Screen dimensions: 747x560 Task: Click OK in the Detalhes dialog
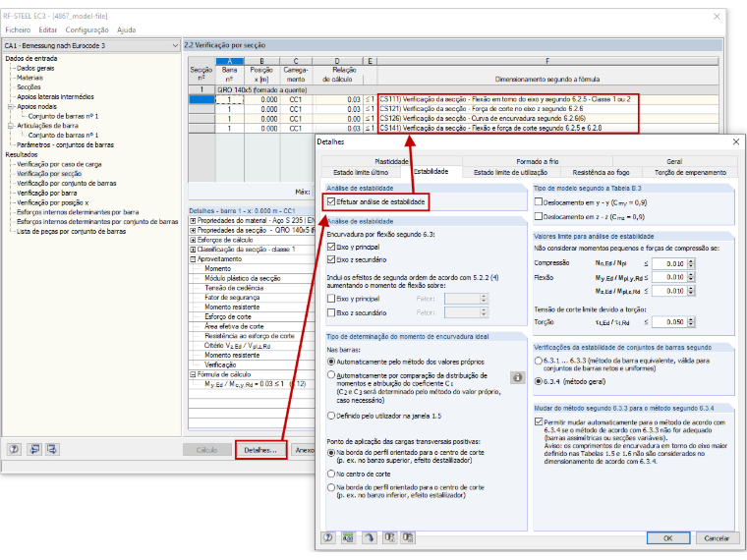(x=668, y=538)
